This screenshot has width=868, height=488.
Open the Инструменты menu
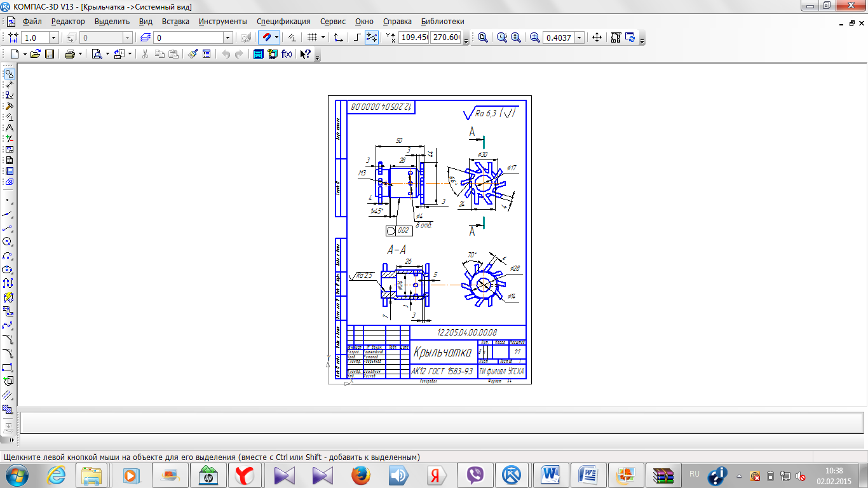pos(222,21)
